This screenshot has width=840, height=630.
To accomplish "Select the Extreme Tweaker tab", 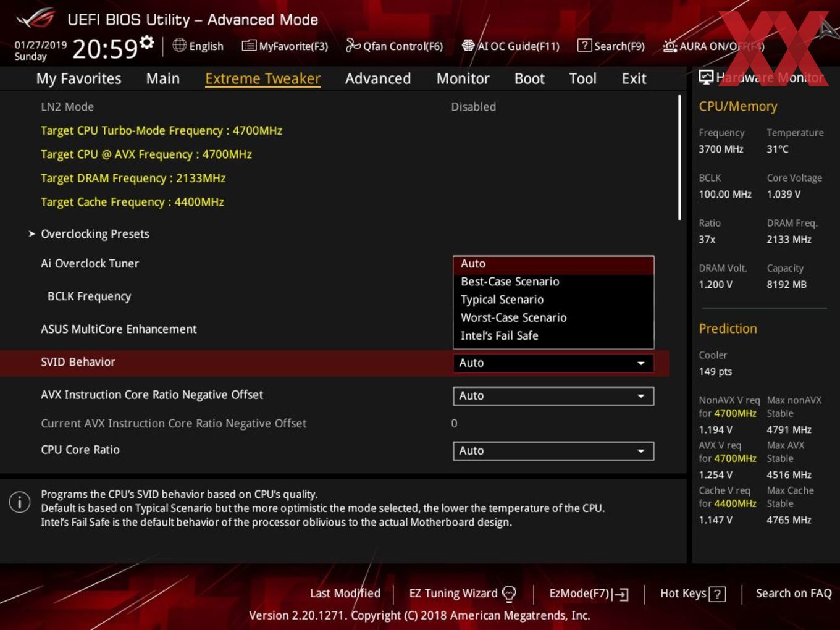I will click(262, 78).
